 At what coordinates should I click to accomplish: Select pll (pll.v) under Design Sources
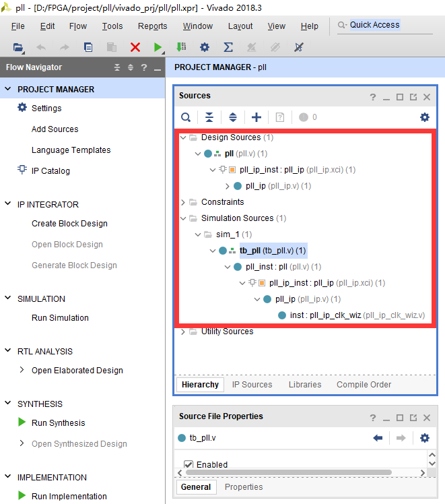tap(246, 154)
